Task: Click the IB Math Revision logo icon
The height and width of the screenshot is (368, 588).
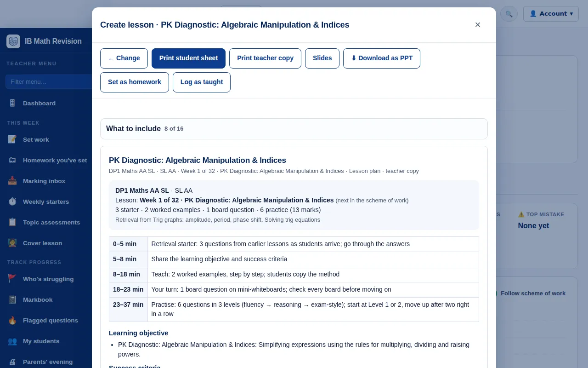Action: [x=13, y=41]
